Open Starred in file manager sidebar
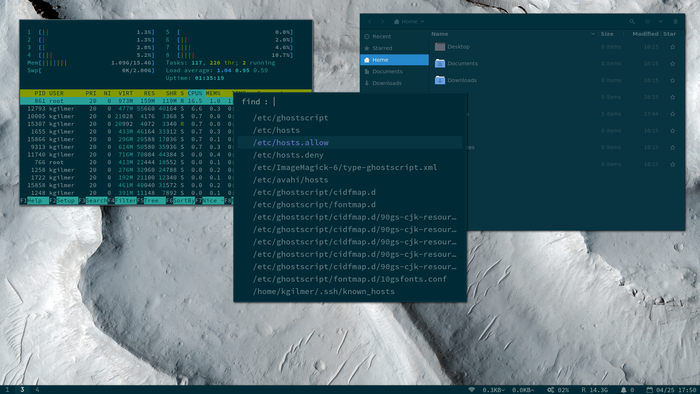The height and width of the screenshot is (394, 700). (x=395, y=48)
